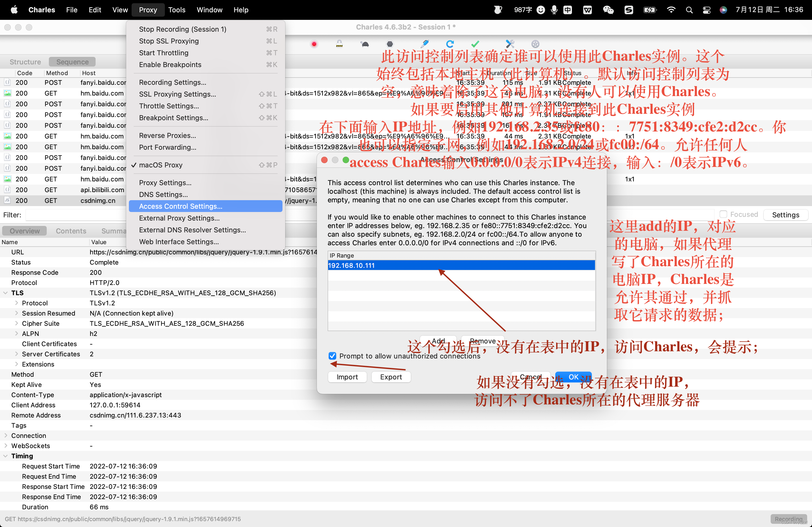Click the microphone icon in menu bar
This screenshot has height=527, width=812.
click(554, 10)
